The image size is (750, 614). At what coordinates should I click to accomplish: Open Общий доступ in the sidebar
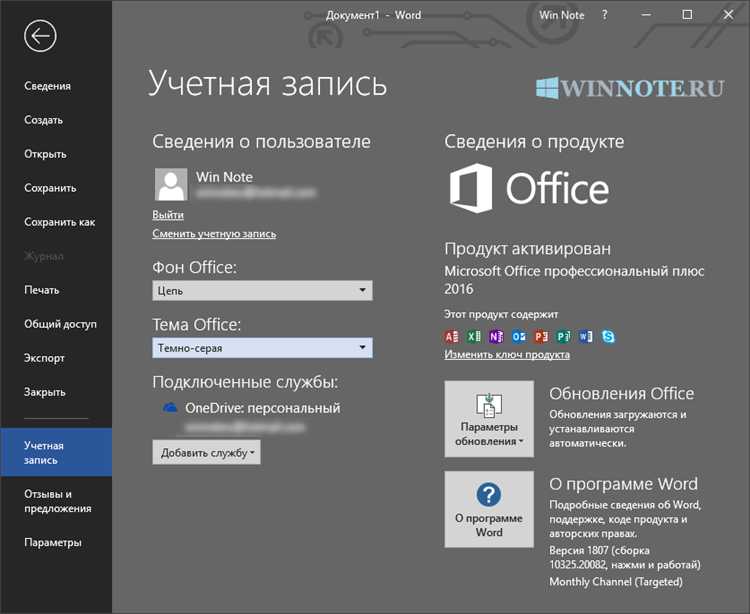(60, 324)
